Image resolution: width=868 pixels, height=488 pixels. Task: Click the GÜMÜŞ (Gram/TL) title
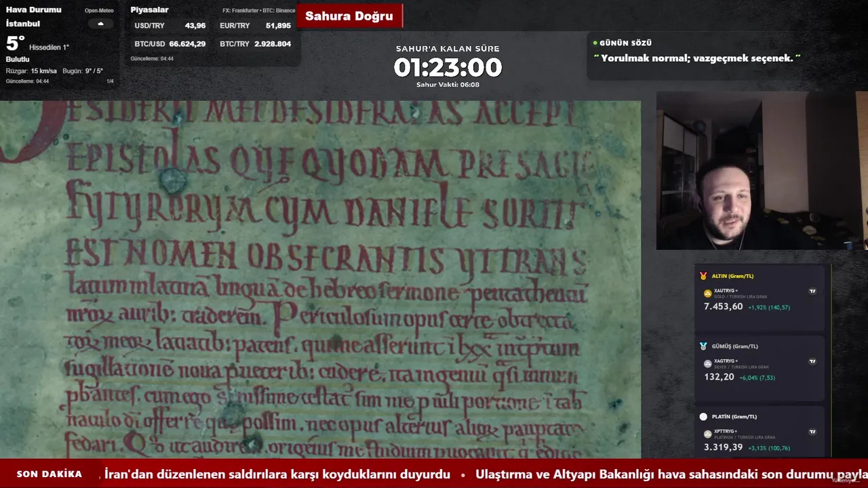click(x=735, y=346)
